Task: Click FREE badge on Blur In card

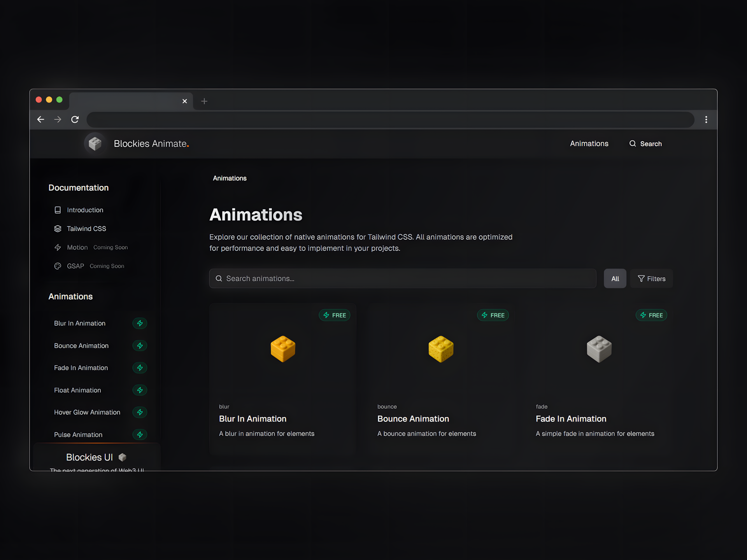Action: tap(335, 315)
